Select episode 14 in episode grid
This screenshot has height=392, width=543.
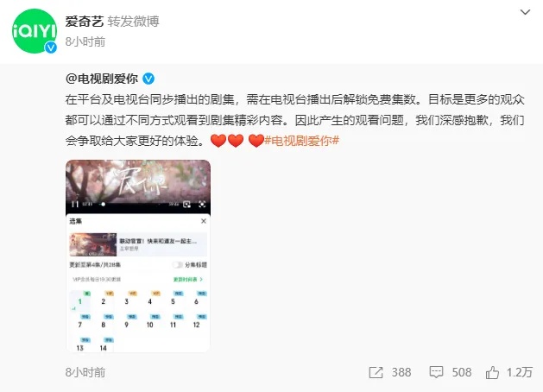click(x=104, y=345)
